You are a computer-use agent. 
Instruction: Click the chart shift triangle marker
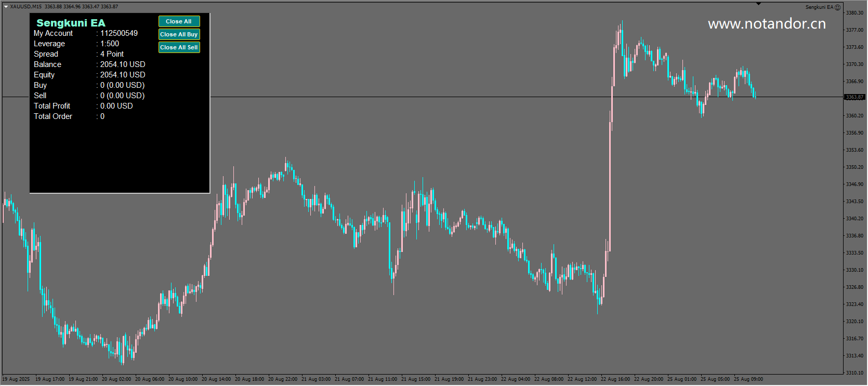pos(758,4)
